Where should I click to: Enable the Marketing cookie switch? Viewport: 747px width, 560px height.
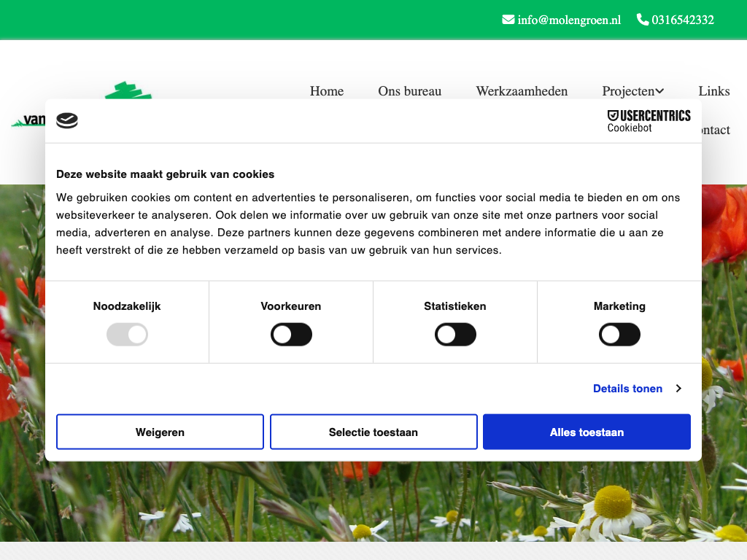(x=619, y=335)
